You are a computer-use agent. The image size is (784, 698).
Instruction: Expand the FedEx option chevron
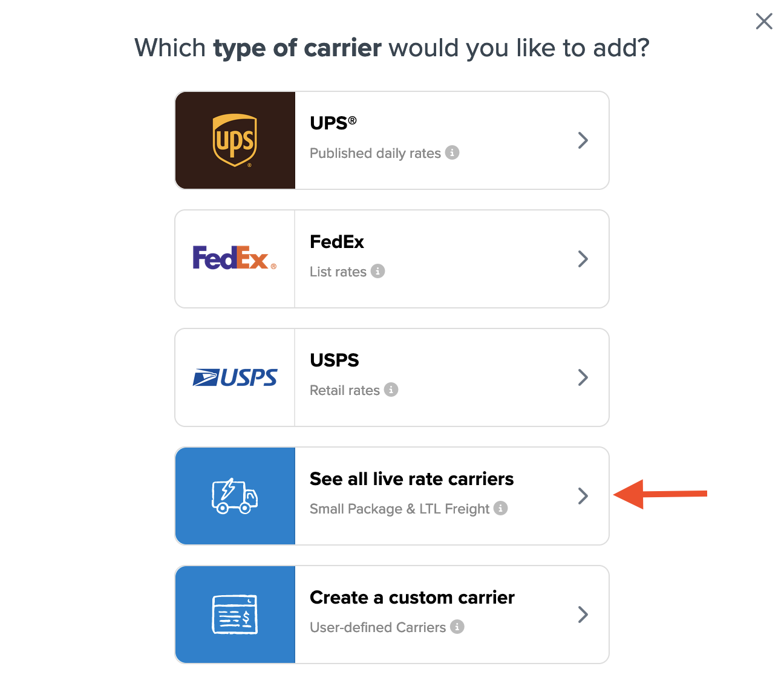coord(583,259)
